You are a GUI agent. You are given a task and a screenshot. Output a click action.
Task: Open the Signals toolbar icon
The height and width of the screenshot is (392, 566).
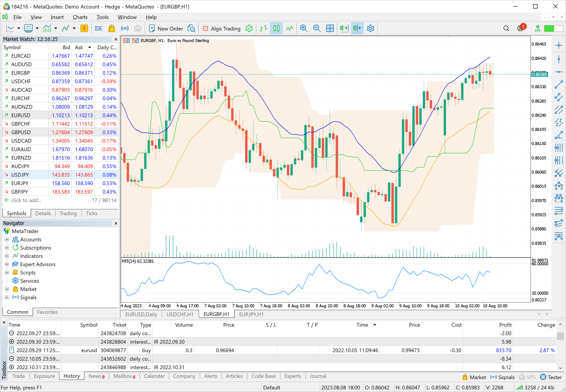(x=125, y=29)
